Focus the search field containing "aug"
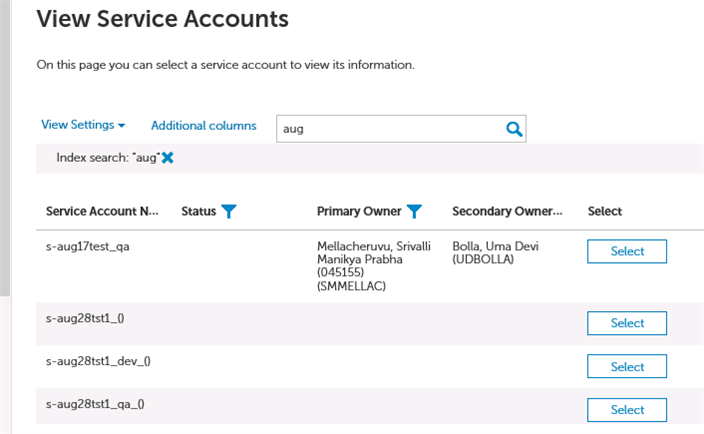The image size is (704, 434). (x=391, y=129)
